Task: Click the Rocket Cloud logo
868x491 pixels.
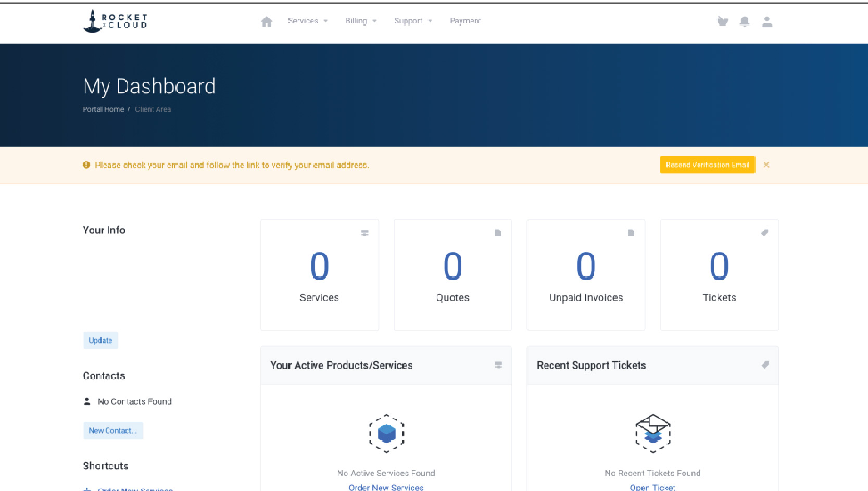Action: pos(115,21)
